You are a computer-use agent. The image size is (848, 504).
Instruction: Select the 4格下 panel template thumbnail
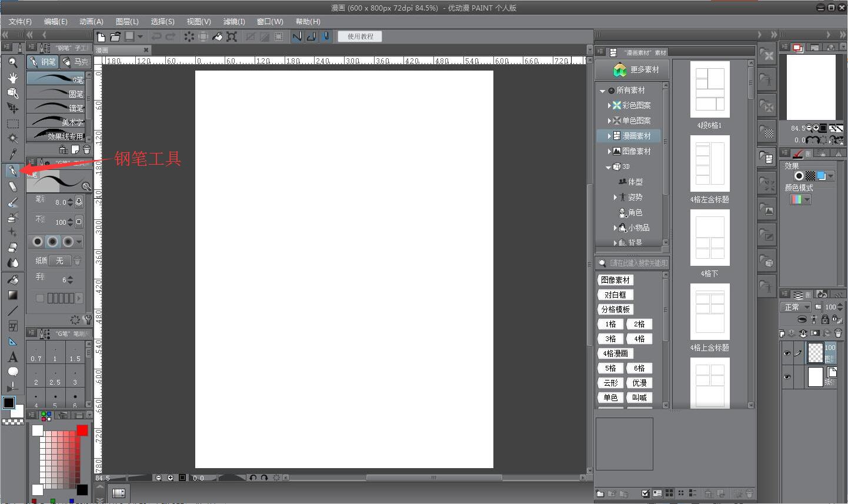[x=710, y=238]
